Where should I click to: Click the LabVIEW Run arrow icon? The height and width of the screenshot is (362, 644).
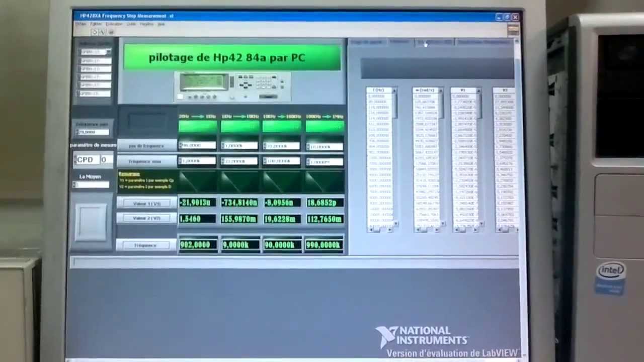click(x=94, y=32)
